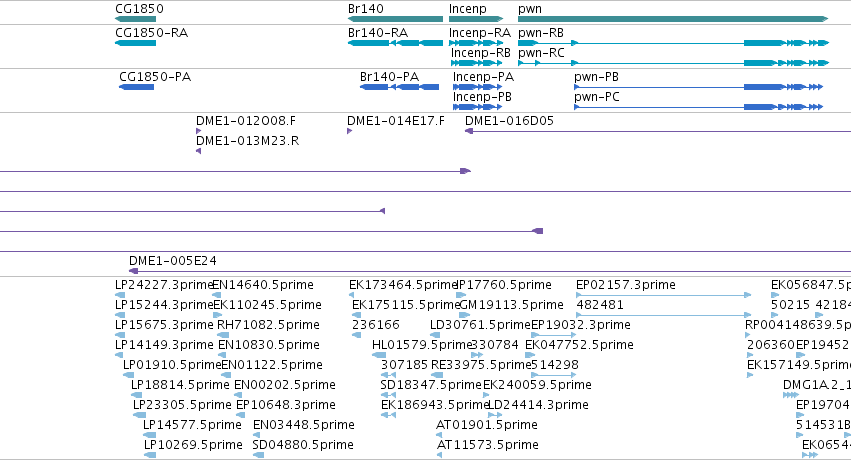Select the 307185 feature label
This screenshot has height=460, width=851.
[x=404, y=365]
